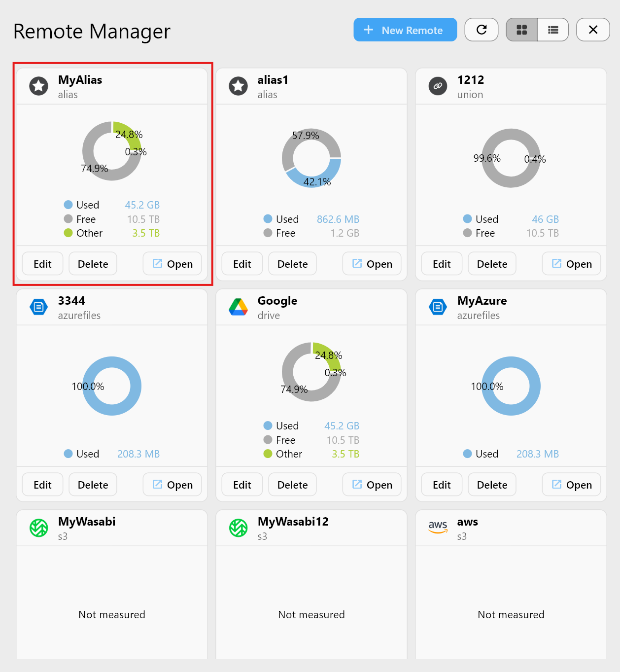Click the azurefiles icon on the MyAzure card
The width and height of the screenshot is (620, 672).
click(438, 307)
